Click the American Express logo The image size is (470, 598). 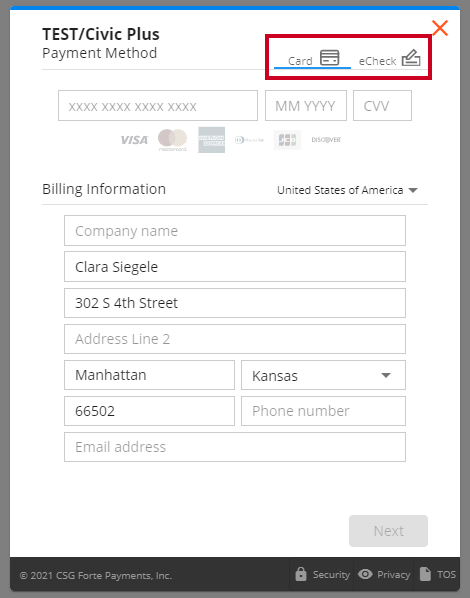pos(211,140)
